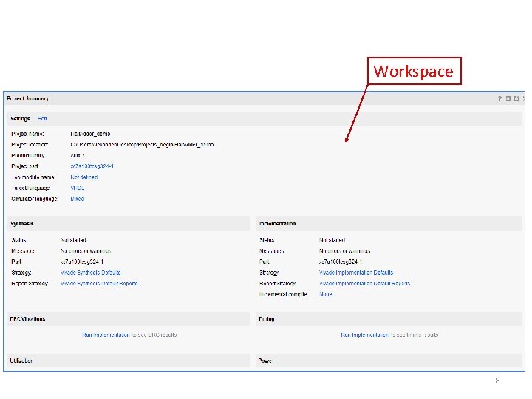Select the Implementation Part value xc7a100tcsg324-1
Image resolution: width=532 pixels, height=399 pixels.
click(341, 262)
